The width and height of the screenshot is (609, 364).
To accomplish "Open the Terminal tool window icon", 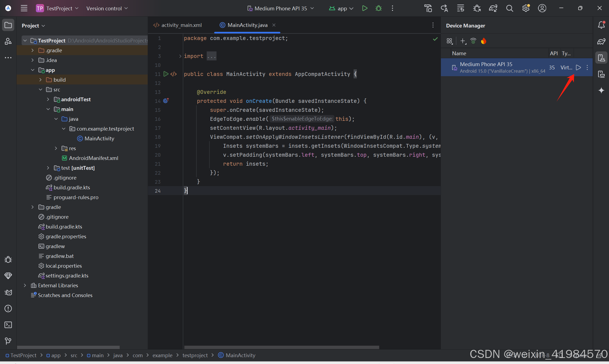I will (x=8, y=325).
